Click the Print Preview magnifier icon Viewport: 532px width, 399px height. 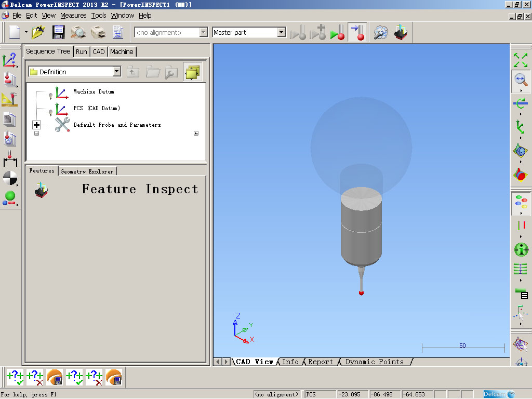[78, 33]
